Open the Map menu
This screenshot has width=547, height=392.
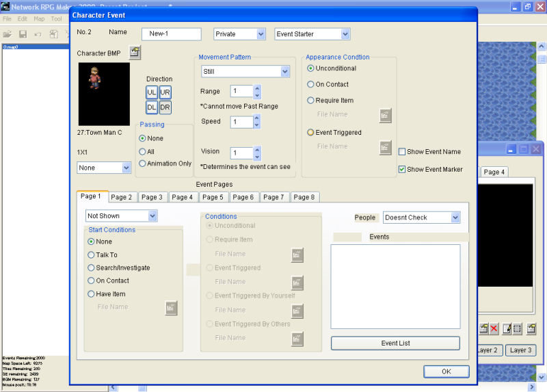40,18
